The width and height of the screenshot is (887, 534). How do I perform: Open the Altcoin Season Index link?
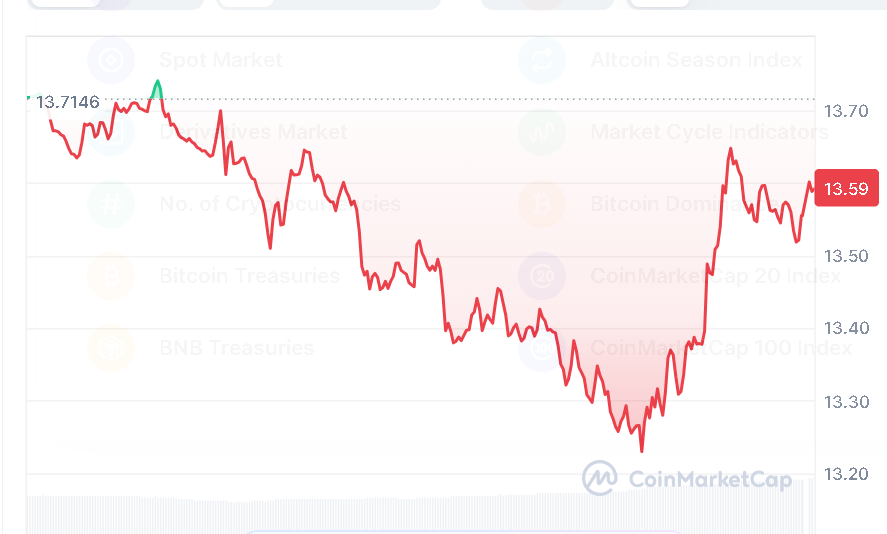(x=696, y=61)
